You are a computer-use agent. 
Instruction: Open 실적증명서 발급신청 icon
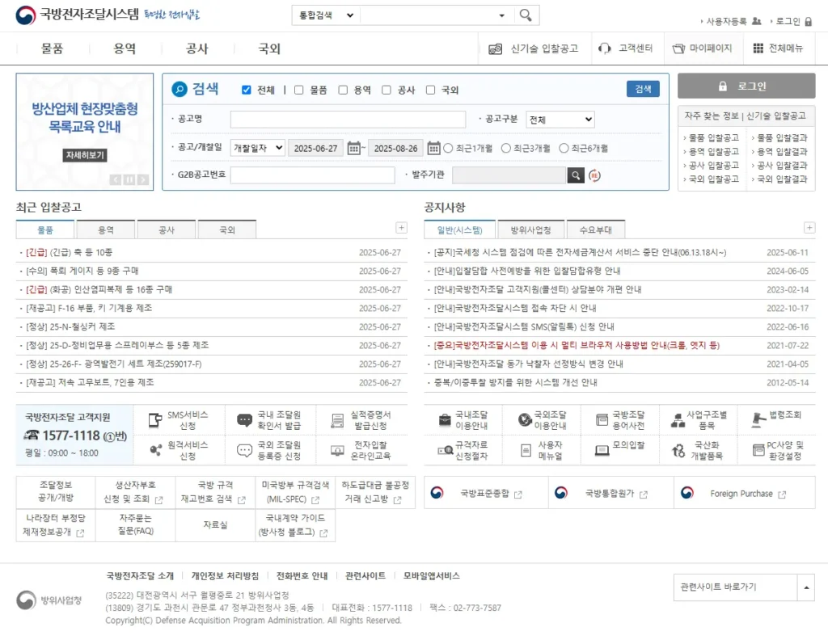point(337,421)
